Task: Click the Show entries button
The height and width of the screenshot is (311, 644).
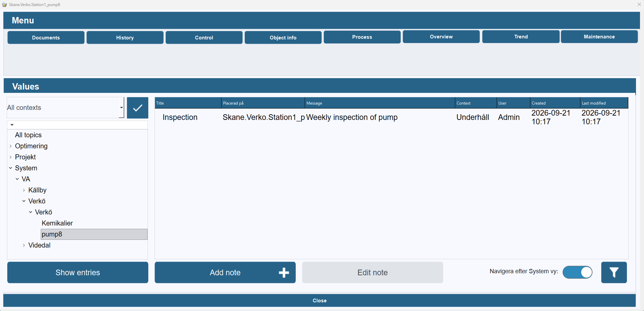Action: pos(78,273)
